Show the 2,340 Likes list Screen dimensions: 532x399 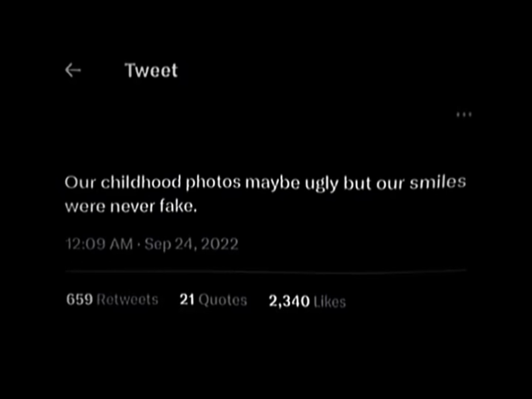(307, 301)
